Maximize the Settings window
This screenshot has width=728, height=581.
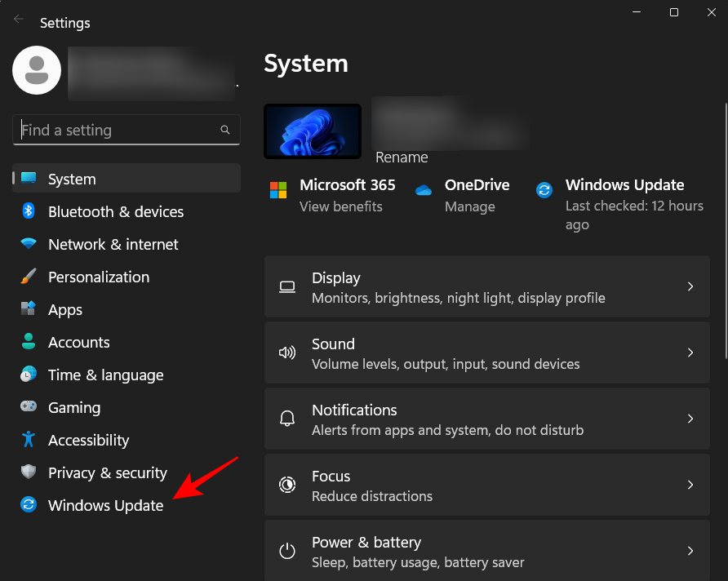673,12
